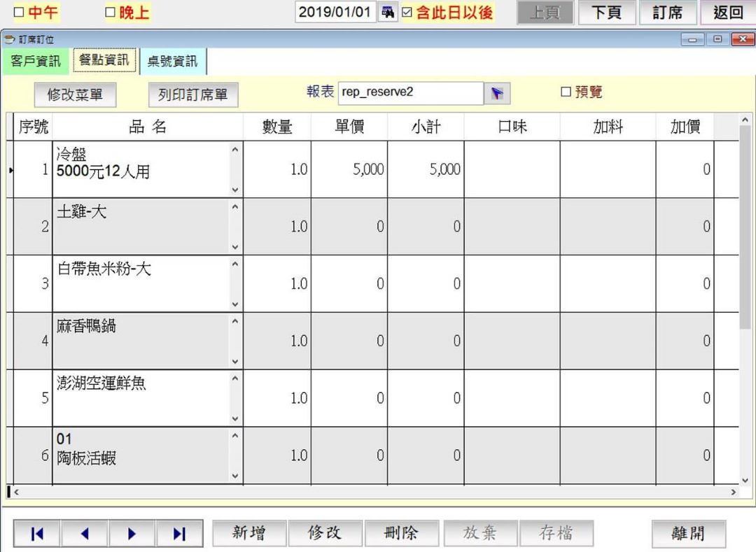Image resolution: width=756 pixels, height=552 pixels.
Task: Click the 上頁 previous page button
Action: pos(545,12)
